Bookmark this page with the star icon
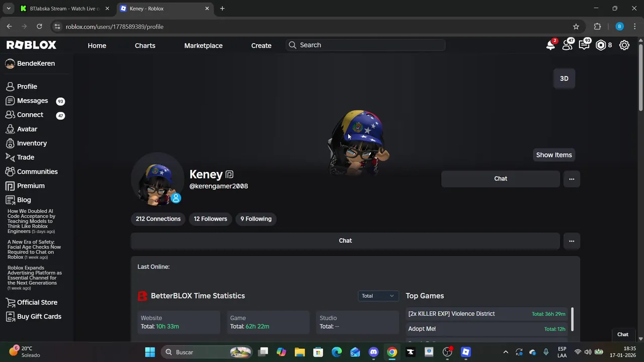 pyautogui.click(x=576, y=27)
